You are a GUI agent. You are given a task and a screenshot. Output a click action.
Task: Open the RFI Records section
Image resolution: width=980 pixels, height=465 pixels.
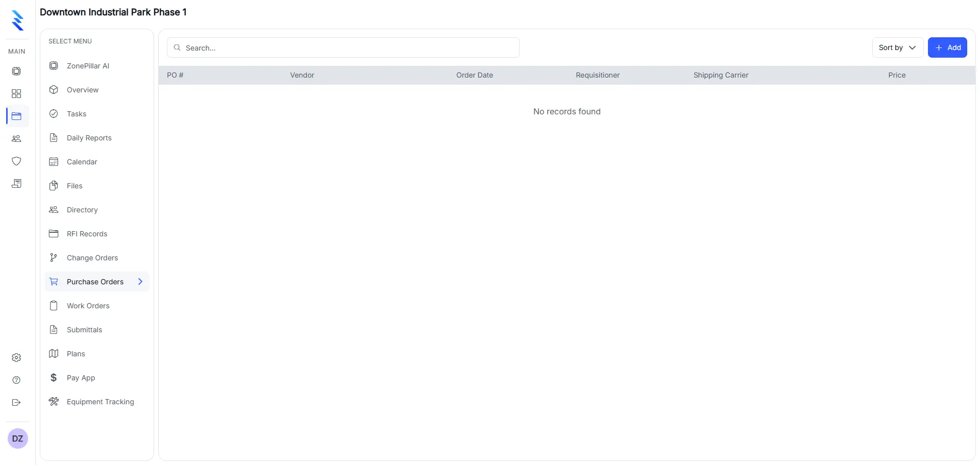click(87, 233)
